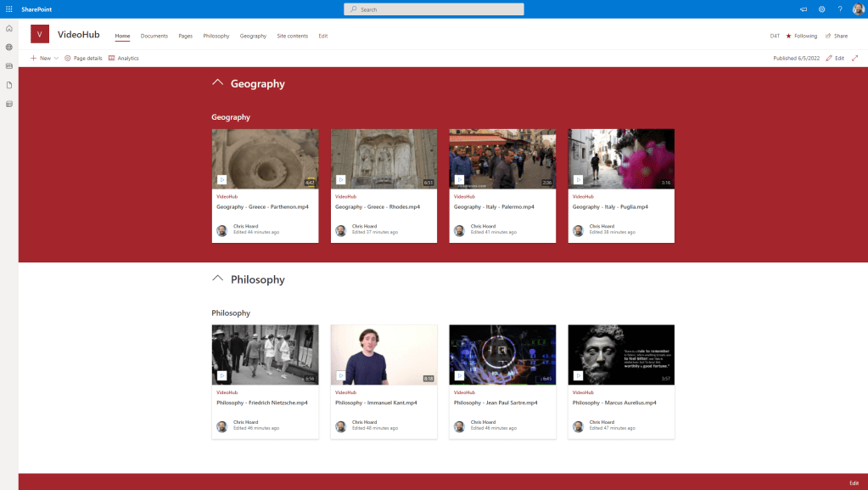Viewport: 868px width, 490px height.
Task: Expand page to full screen with arrows icon
Action: tap(854, 59)
